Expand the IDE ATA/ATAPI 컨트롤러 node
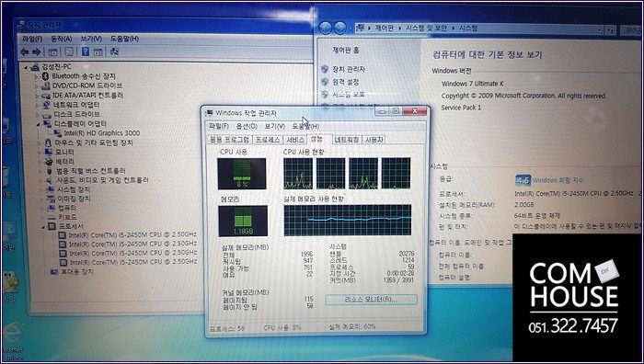Image resolution: width=644 pixels, height=364 pixels. 37,96
